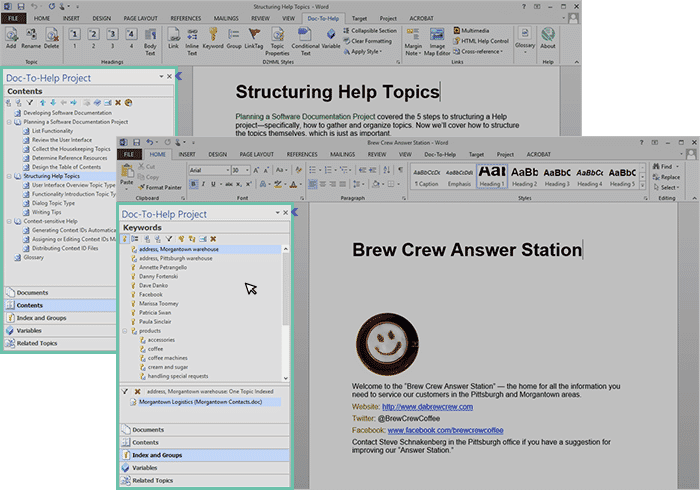Viewport: 700px width, 490px height.
Task: Open Related Topics in the back project panel
Action: 60,343
